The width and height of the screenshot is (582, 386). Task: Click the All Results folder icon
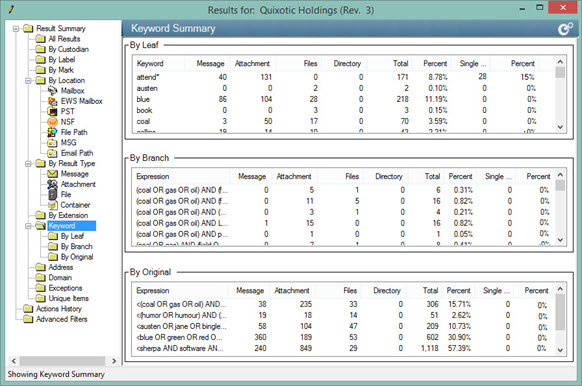tap(40, 39)
